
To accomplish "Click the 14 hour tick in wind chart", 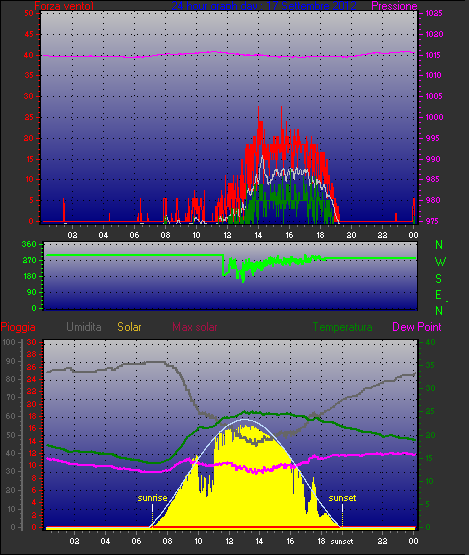I will coord(258,235).
